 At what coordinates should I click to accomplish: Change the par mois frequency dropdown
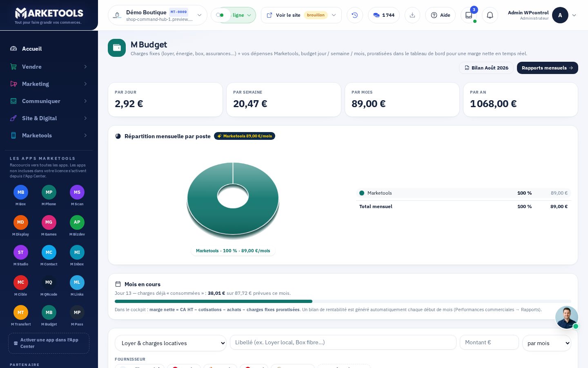[x=547, y=343]
